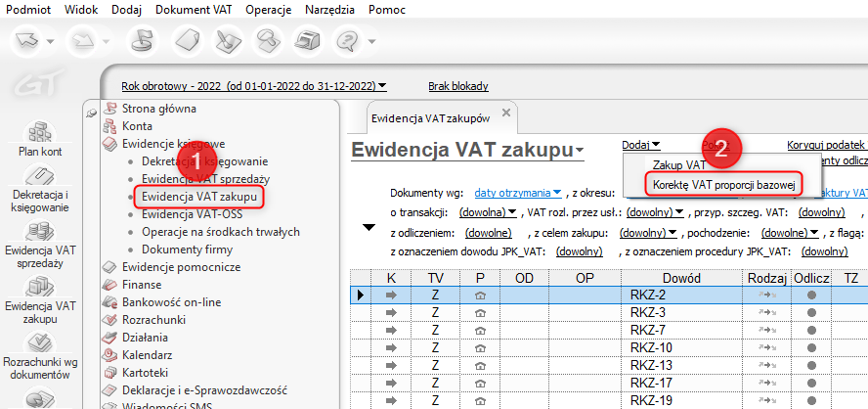Select table row RKZ-10
The height and width of the screenshot is (409, 868).
609,347
